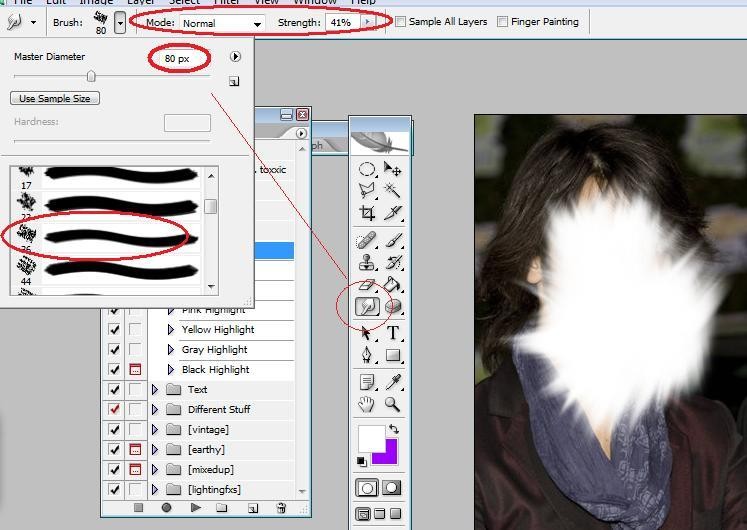Select the History Brush tool
This screenshot has width=747, height=530.
pyautogui.click(x=393, y=262)
